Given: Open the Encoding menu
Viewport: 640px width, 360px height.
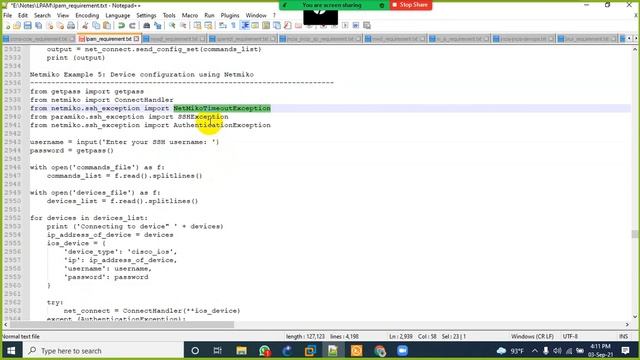Looking at the screenshot, I should pyautogui.click(x=87, y=15).
